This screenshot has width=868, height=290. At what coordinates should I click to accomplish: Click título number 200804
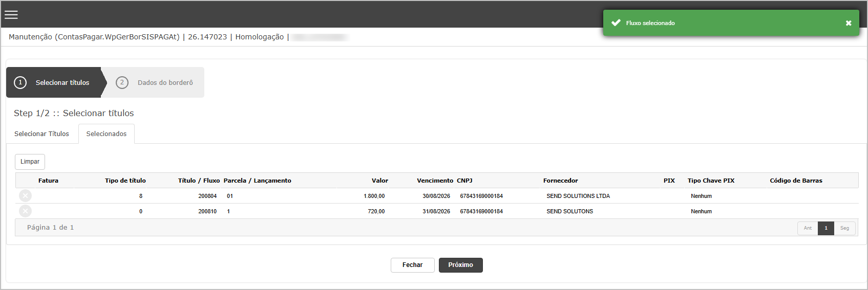point(207,196)
